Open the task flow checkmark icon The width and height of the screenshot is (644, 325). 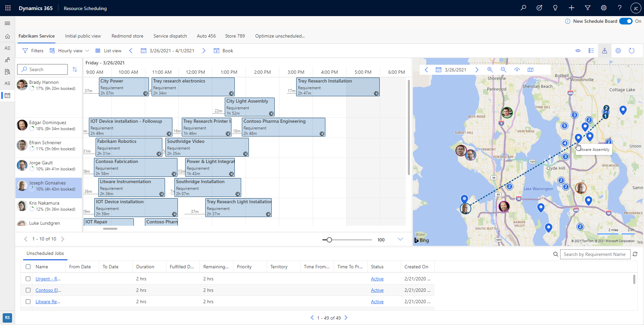click(x=539, y=8)
